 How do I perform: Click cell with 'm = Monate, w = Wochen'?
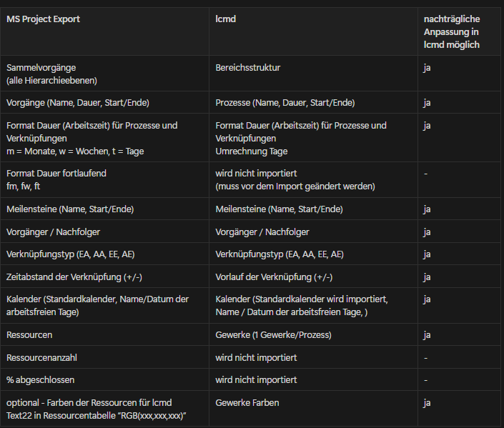(104, 138)
